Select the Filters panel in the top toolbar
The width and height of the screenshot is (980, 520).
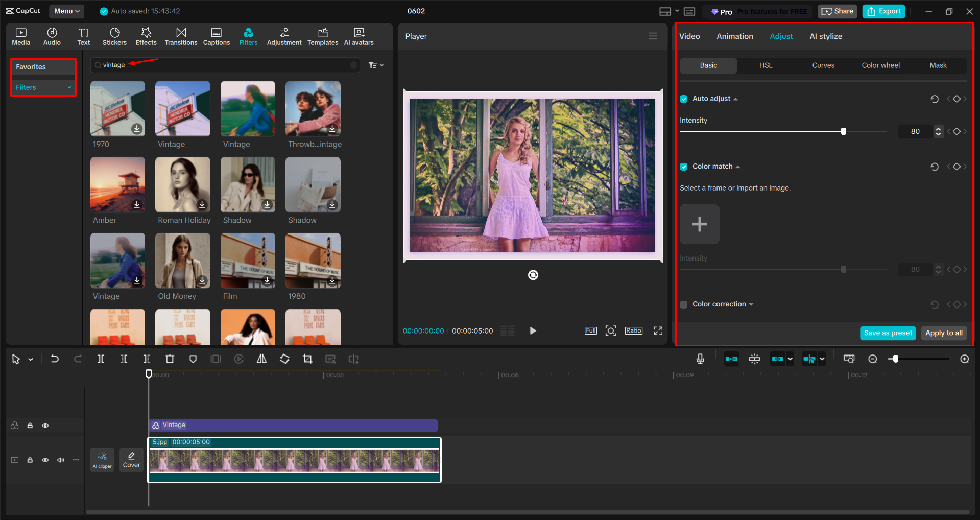tap(248, 36)
